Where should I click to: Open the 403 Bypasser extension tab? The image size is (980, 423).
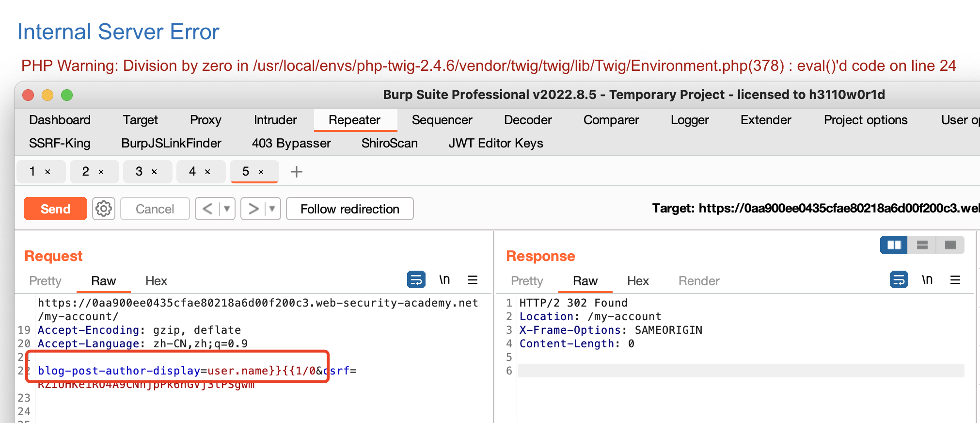tap(291, 143)
